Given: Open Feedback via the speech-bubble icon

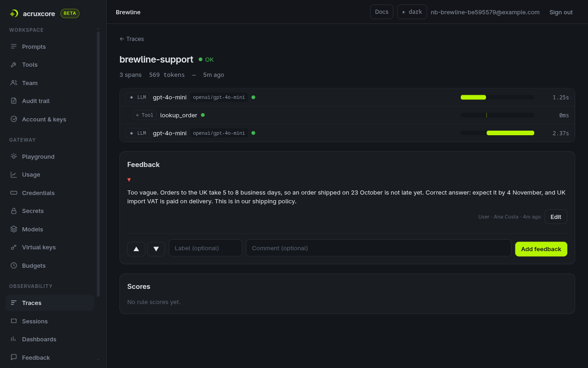Looking at the screenshot, I should click(14, 357).
